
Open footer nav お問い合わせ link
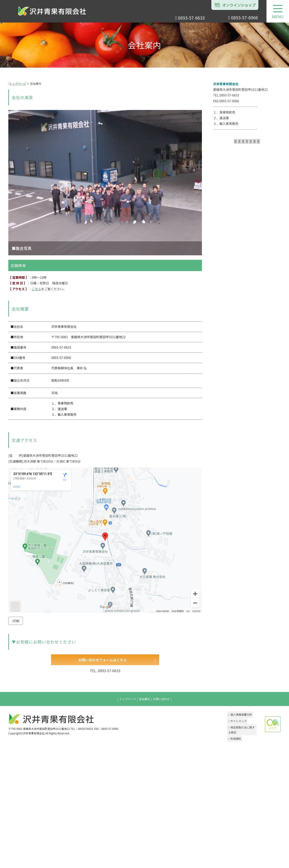point(161,699)
